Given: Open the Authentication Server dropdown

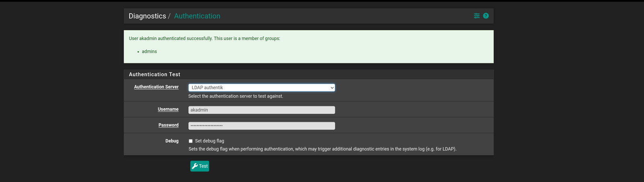Looking at the screenshot, I should click(262, 88).
